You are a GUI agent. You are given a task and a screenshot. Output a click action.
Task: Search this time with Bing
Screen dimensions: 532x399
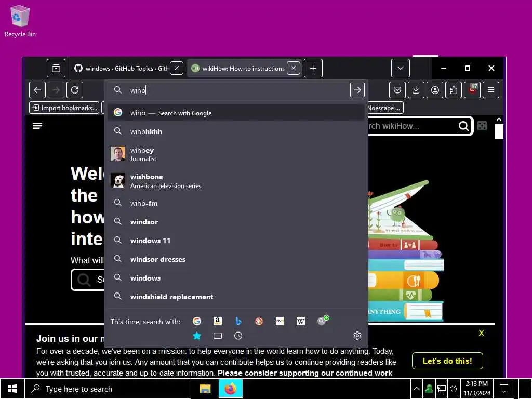pos(238,321)
